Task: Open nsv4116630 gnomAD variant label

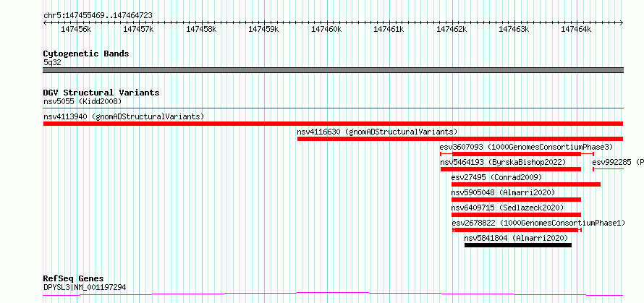Action: (x=377, y=132)
